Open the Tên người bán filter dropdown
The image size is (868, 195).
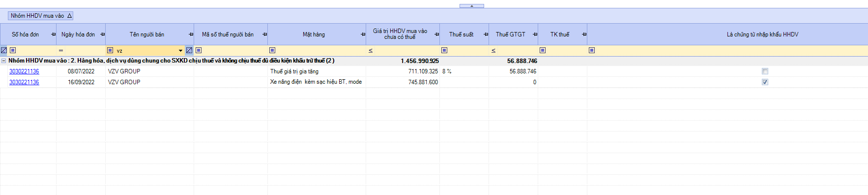[x=180, y=50]
